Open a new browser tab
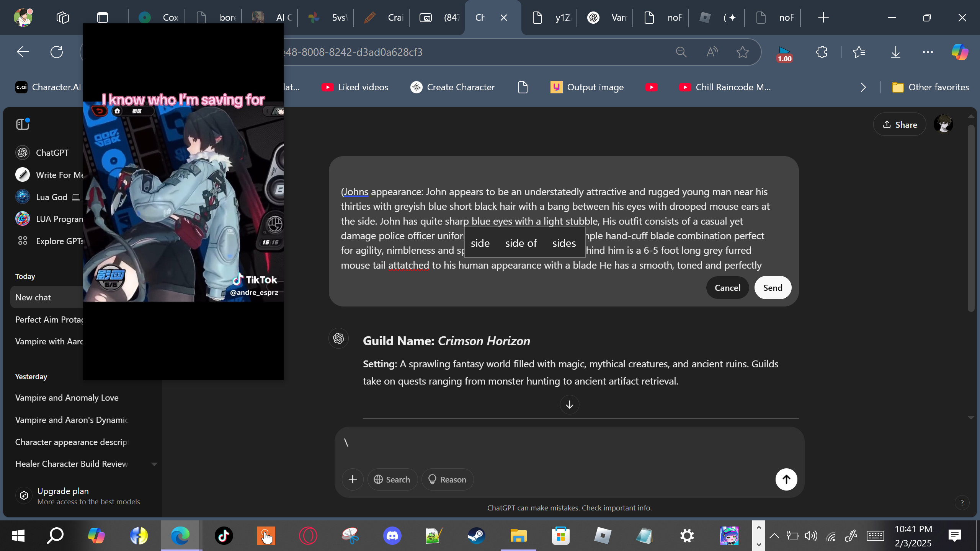Screen dimensions: 980x551 [823, 17]
